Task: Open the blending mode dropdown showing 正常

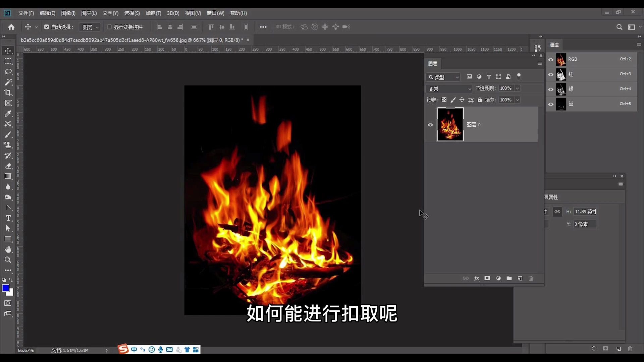Action: pos(449,89)
